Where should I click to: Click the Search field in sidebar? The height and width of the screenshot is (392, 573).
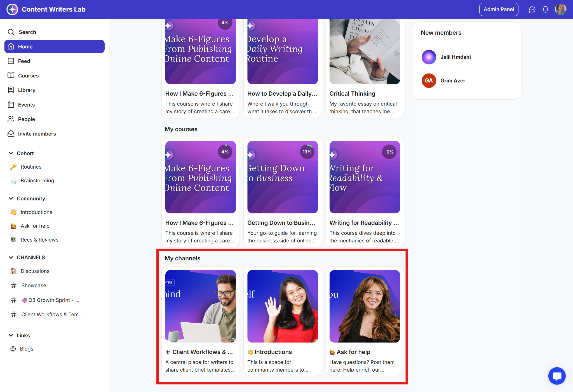coord(27,32)
